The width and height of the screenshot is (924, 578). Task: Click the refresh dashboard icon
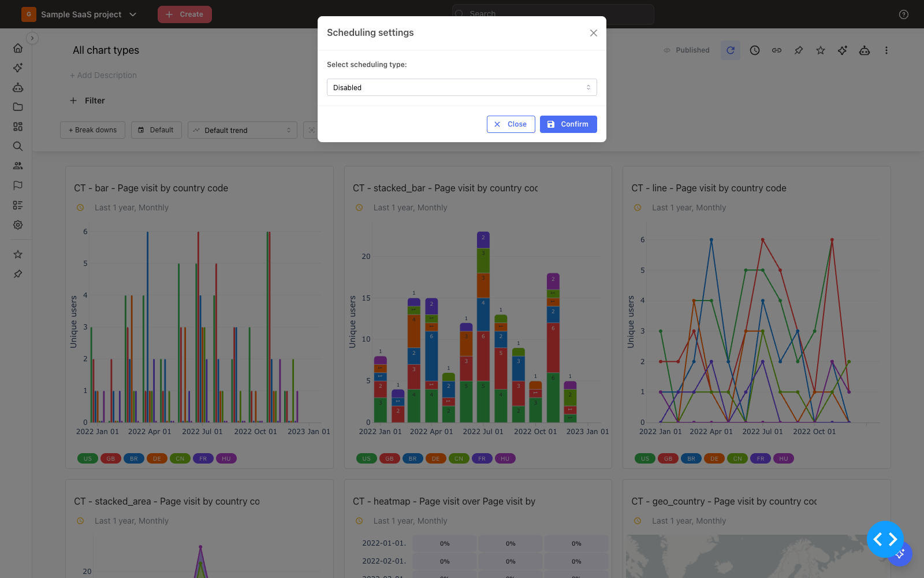(x=731, y=50)
